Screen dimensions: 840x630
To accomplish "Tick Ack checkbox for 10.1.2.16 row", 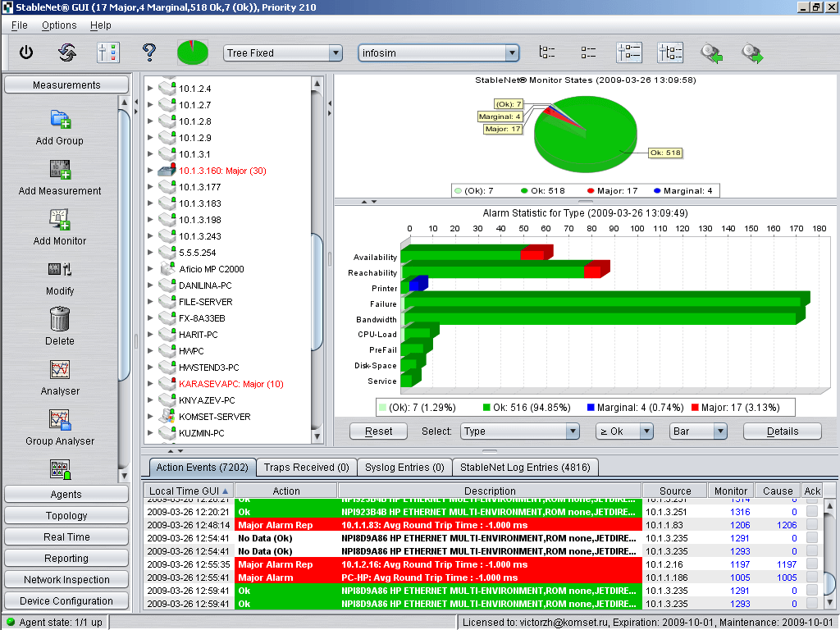I will 812,564.
